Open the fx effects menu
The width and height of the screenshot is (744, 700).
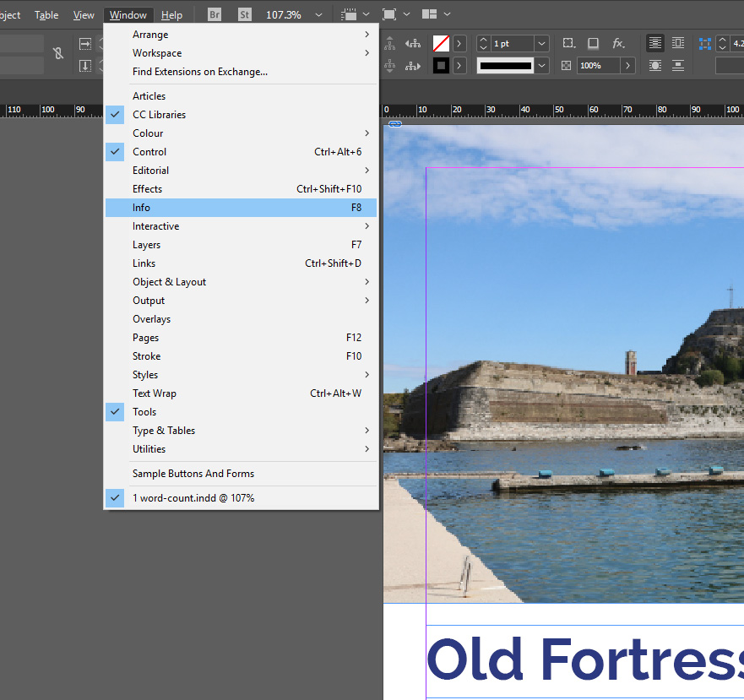tap(618, 43)
